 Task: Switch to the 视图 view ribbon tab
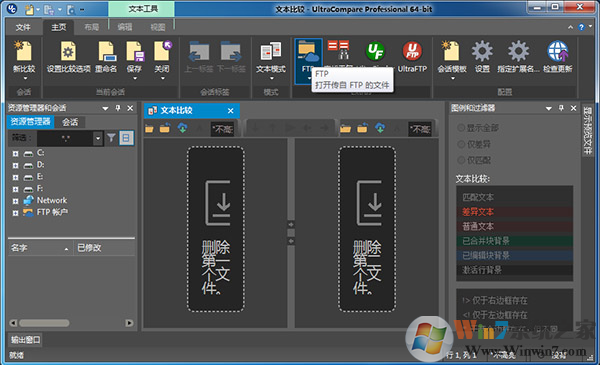tap(158, 27)
